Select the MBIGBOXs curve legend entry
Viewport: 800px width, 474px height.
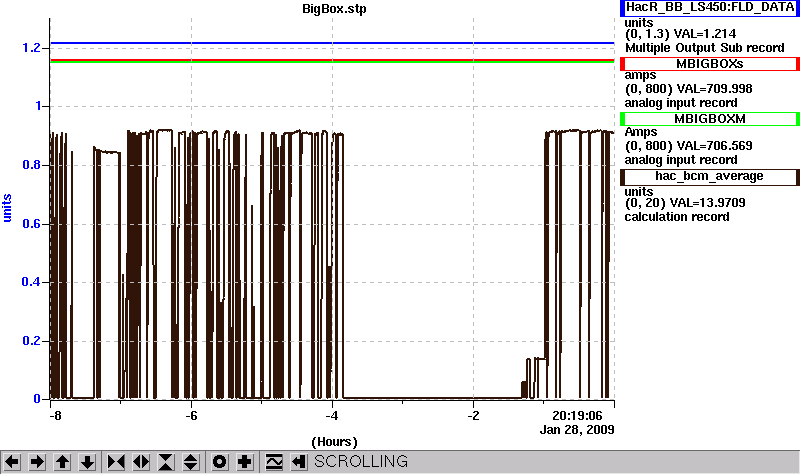click(x=710, y=64)
